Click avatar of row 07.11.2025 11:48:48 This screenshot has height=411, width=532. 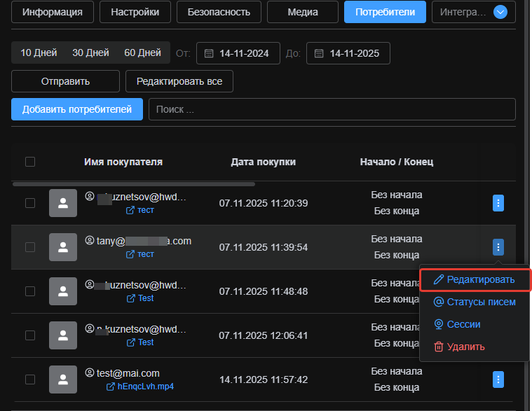tap(63, 291)
